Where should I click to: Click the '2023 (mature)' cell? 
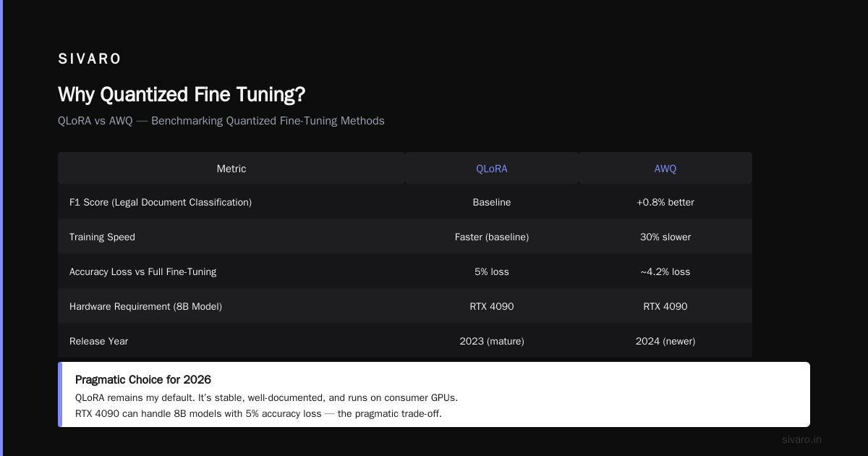pyautogui.click(x=492, y=342)
